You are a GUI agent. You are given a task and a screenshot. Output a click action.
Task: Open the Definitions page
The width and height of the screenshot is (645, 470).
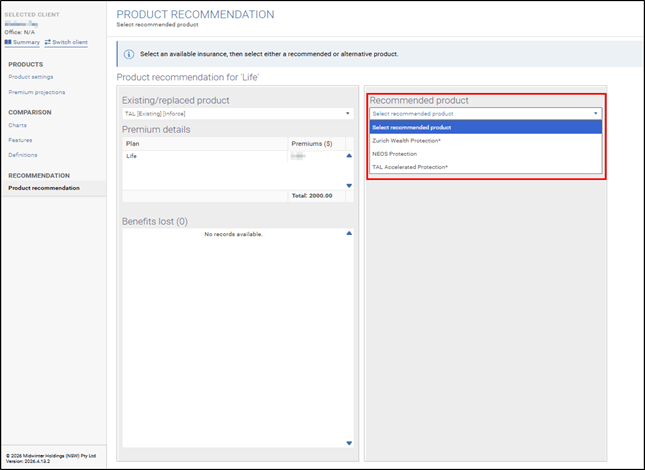23,155
